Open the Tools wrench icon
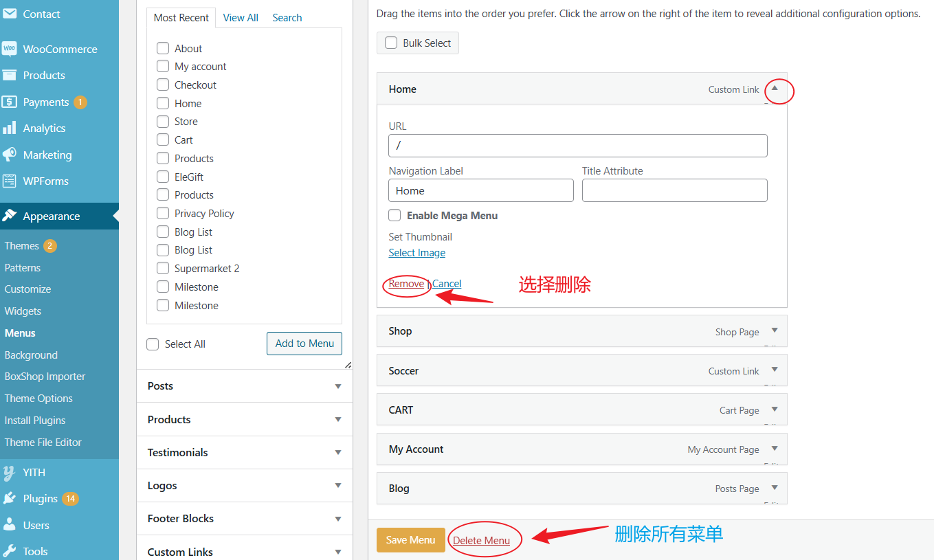 pyautogui.click(x=10, y=550)
